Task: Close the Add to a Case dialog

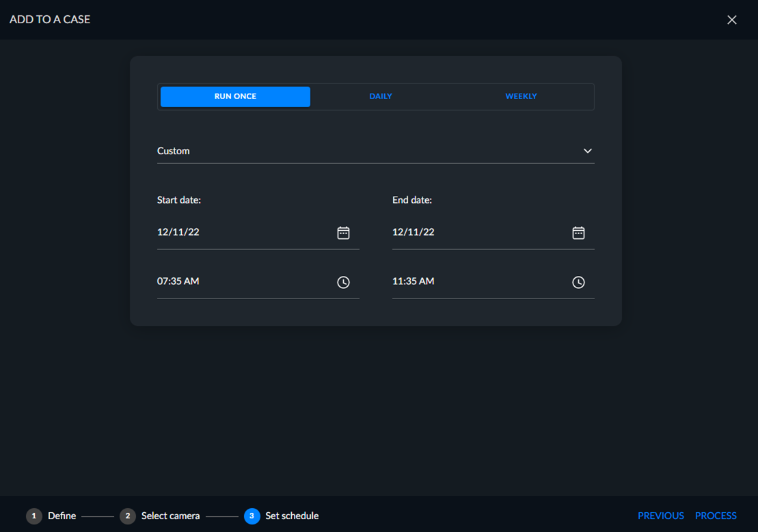Action: pos(731,20)
